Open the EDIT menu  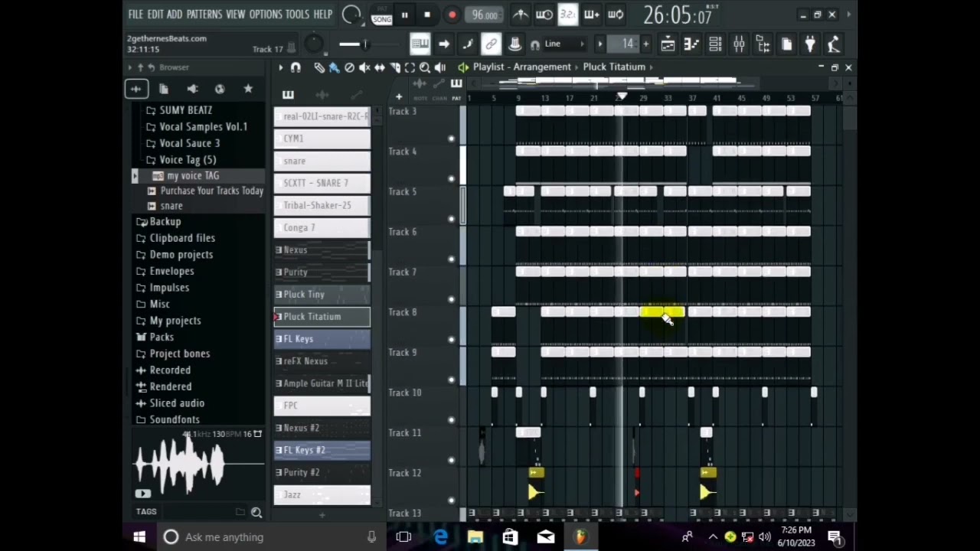pos(155,15)
